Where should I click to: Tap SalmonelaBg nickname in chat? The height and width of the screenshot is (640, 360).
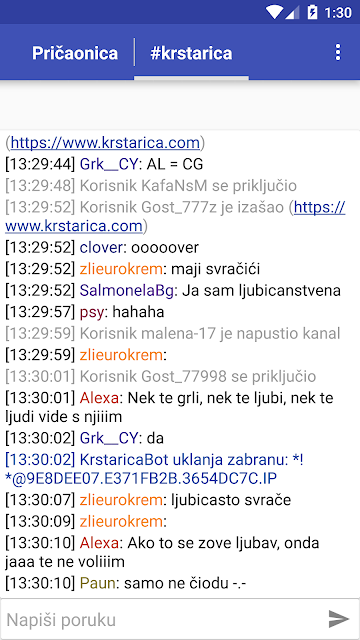click(128, 290)
